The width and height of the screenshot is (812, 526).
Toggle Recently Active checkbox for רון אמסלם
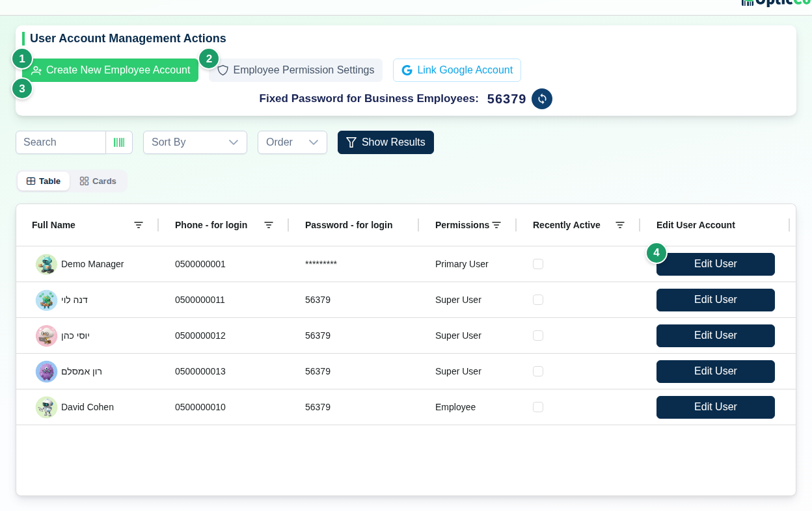[x=538, y=371]
